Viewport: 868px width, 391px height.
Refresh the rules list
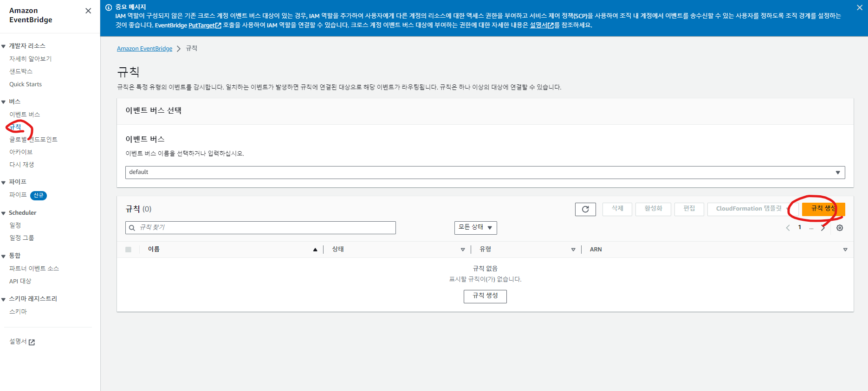click(585, 209)
